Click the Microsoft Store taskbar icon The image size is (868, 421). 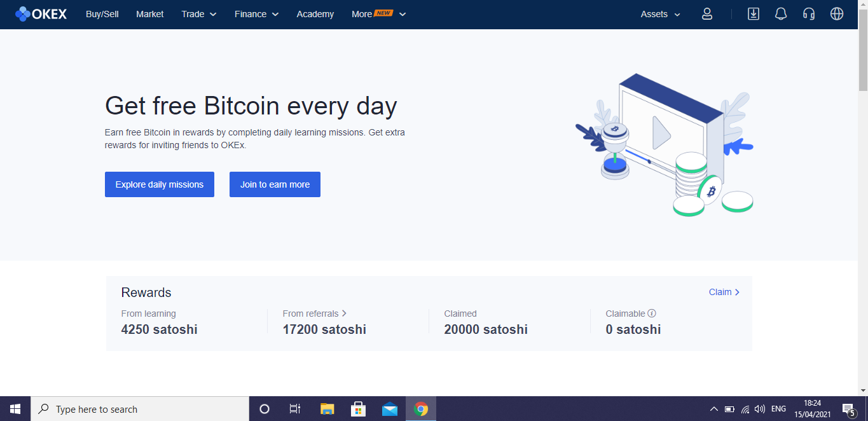pos(358,408)
